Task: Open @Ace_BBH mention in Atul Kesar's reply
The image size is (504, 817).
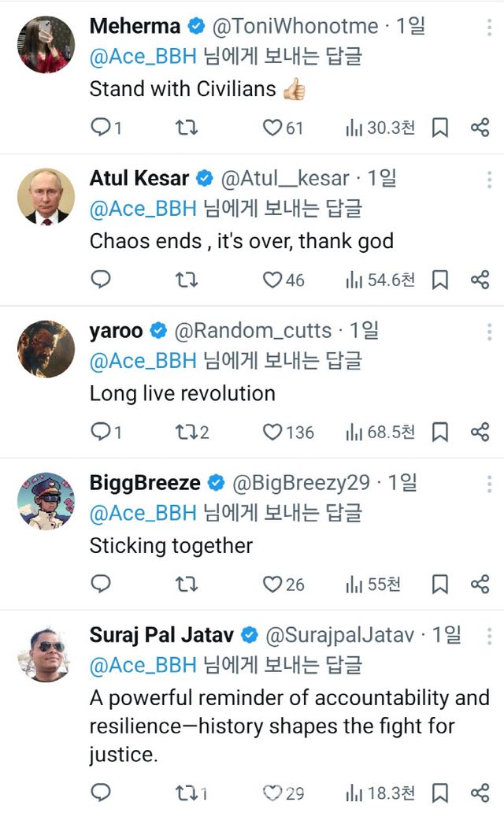Action: click(x=143, y=209)
